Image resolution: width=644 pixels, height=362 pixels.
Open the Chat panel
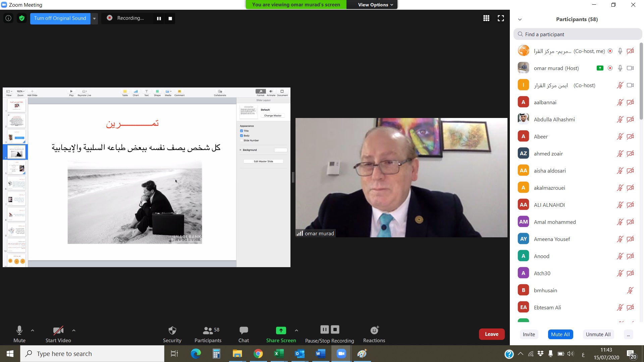click(x=244, y=334)
